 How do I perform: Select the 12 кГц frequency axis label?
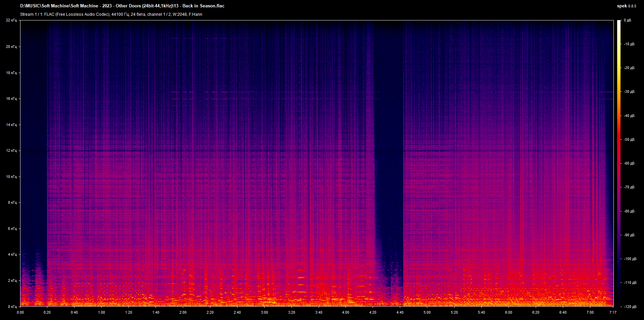12,150
